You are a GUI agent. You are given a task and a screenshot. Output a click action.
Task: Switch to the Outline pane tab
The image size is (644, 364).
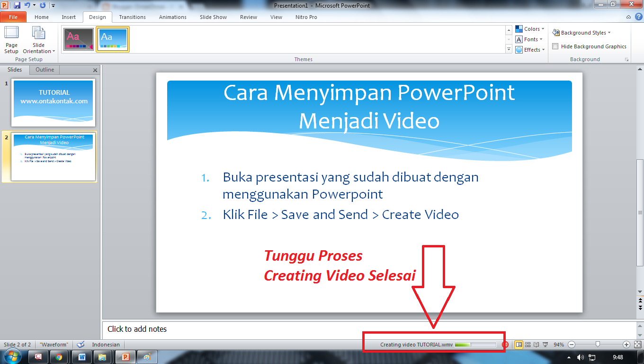(45, 70)
